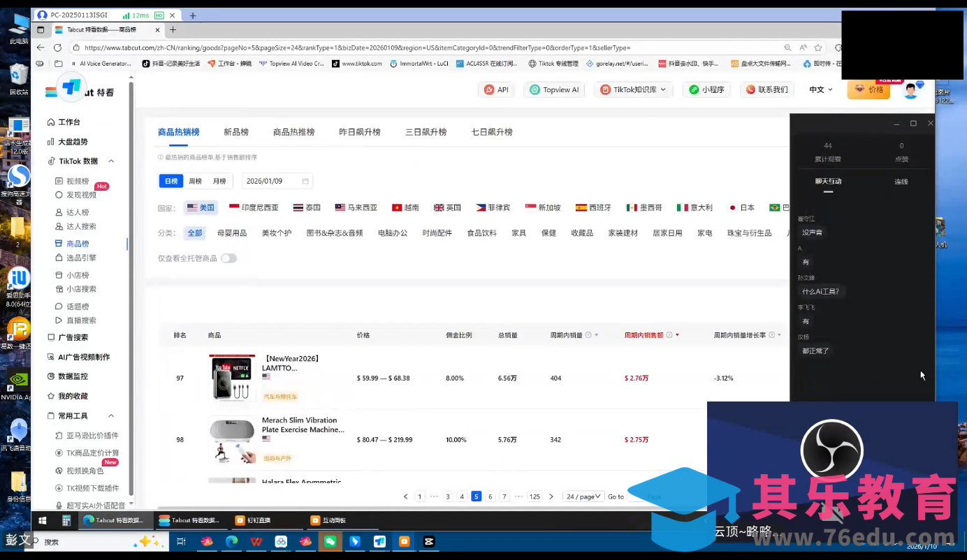Select 选品引擎 in the sidebar
The image size is (967, 560).
click(x=77, y=258)
